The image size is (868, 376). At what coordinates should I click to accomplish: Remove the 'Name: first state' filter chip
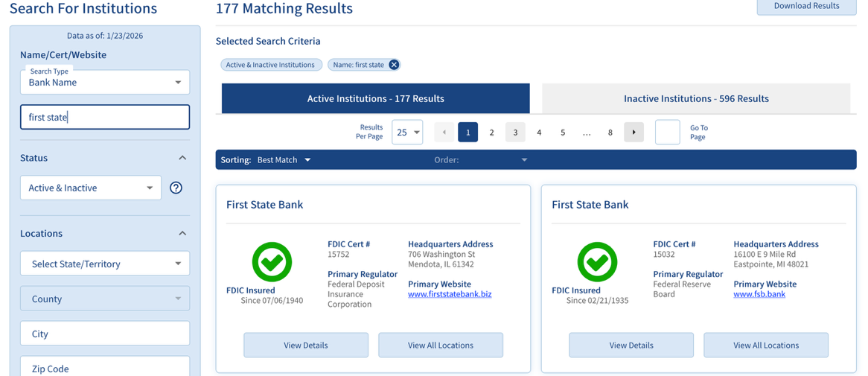(394, 65)
